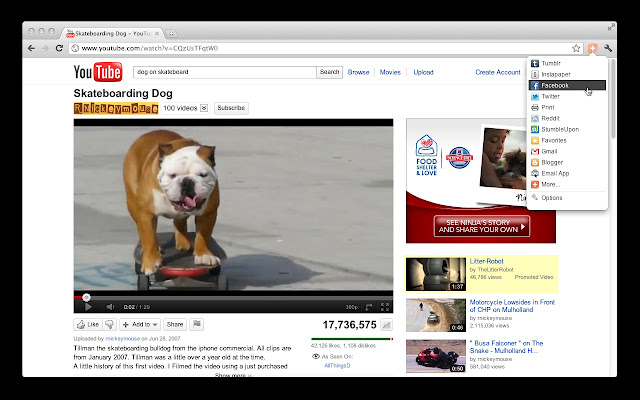This screenshot has height=400, width=640.
Task: Open More... in share menu
Action: point(567,184)
